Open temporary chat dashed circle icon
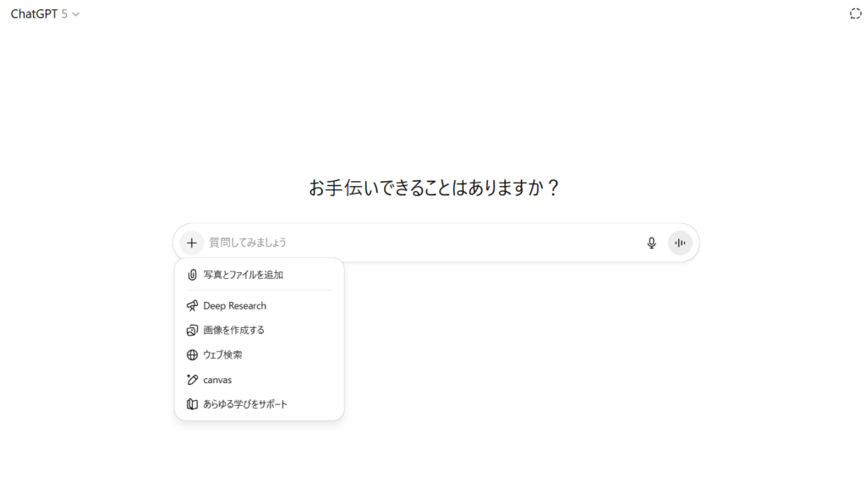 tap(855, 14)
